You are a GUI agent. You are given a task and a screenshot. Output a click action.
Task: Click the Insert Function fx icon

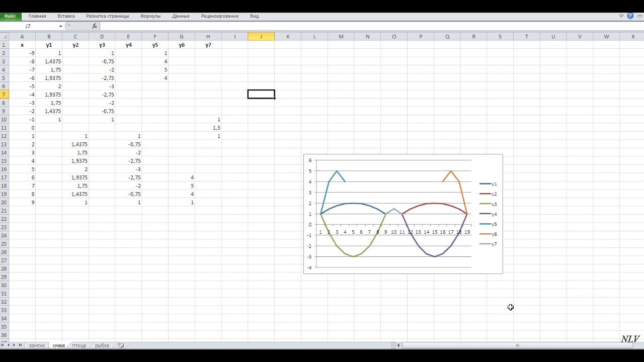(95, 26)
